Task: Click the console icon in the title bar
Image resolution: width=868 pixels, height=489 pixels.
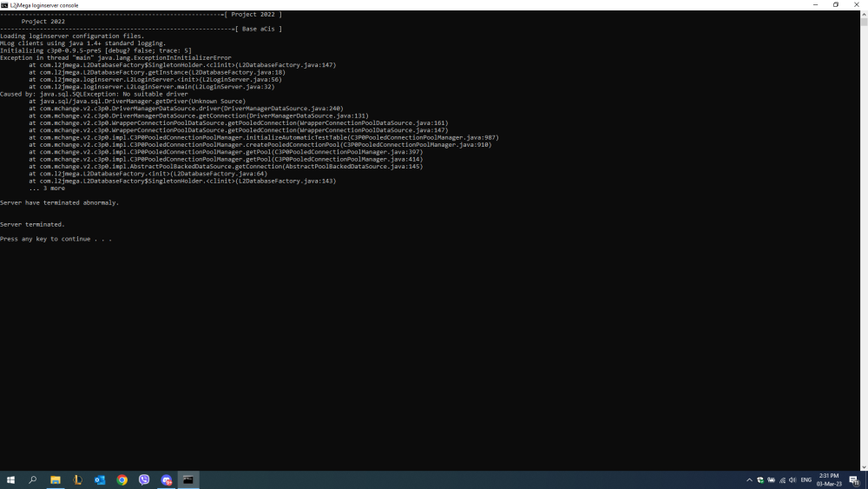Action: tap(4, 4)
